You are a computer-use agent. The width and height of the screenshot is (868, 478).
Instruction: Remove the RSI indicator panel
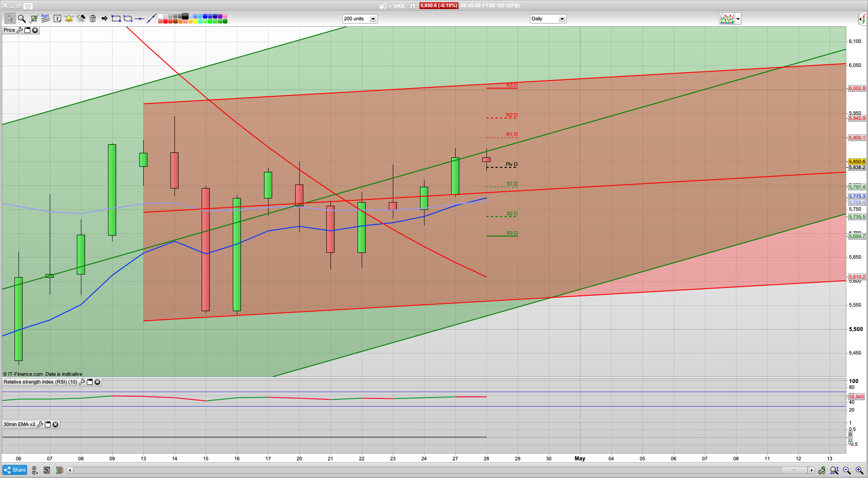tap(97, 382)
